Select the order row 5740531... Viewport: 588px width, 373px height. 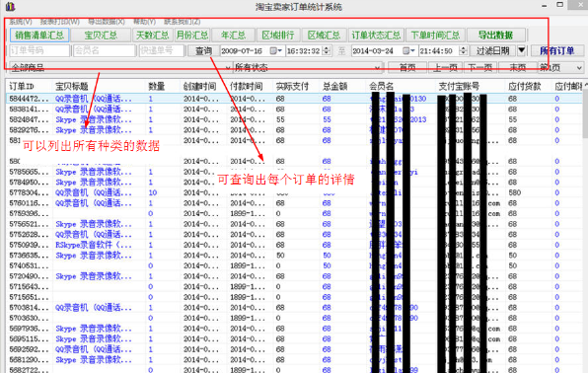[x=294, y=265]
